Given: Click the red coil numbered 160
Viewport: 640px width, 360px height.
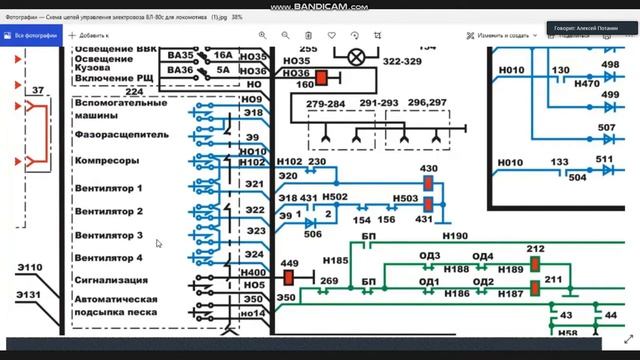Looking at the screenshot, I should coord(322,78).
